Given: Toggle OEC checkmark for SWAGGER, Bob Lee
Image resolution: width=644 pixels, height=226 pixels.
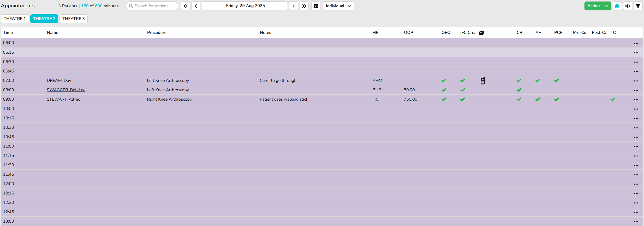Looking at the screenshot, I should click(x=444, y=90).
